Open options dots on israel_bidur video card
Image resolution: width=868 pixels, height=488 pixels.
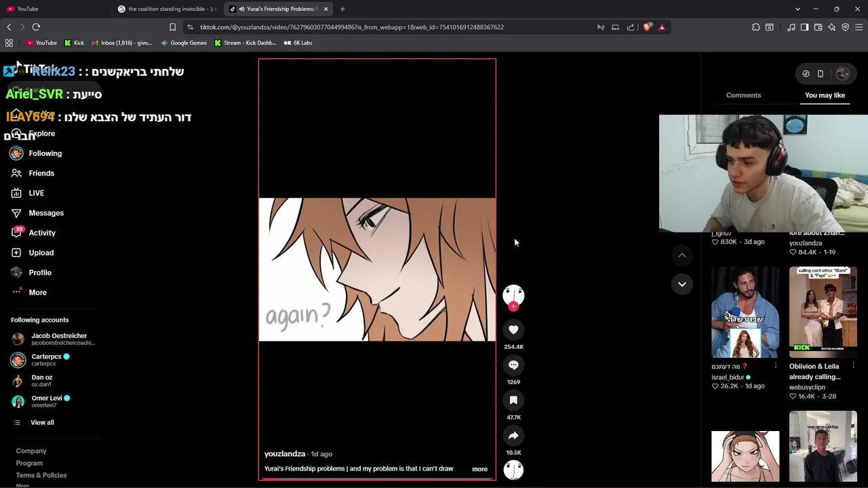[775, 366]
